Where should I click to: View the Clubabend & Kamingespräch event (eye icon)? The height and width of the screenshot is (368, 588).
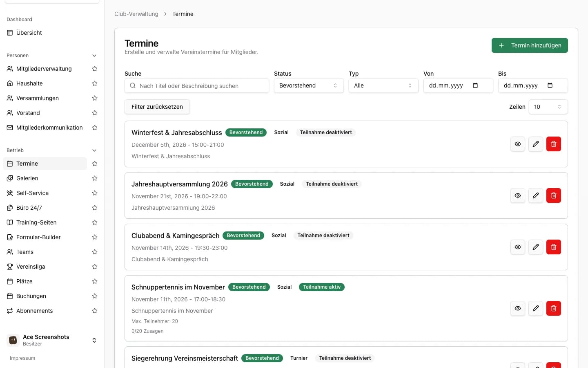518,247
